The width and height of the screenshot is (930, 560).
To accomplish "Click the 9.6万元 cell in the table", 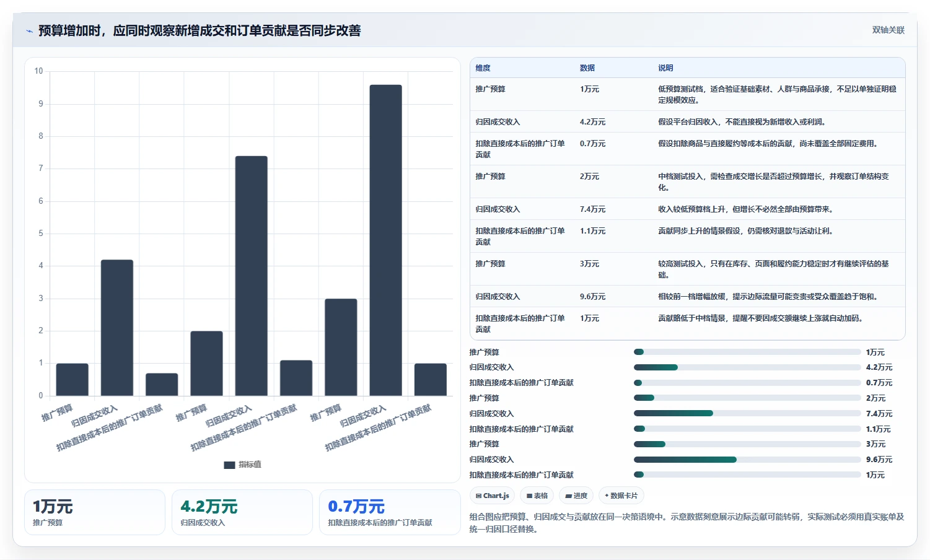I will tap(592, 297).
